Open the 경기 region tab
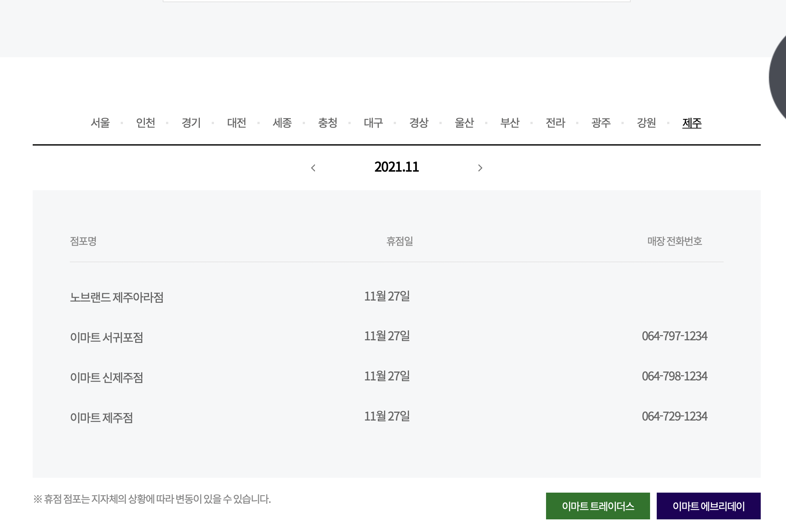The image size is (786, 532). [x=191, y=123]
